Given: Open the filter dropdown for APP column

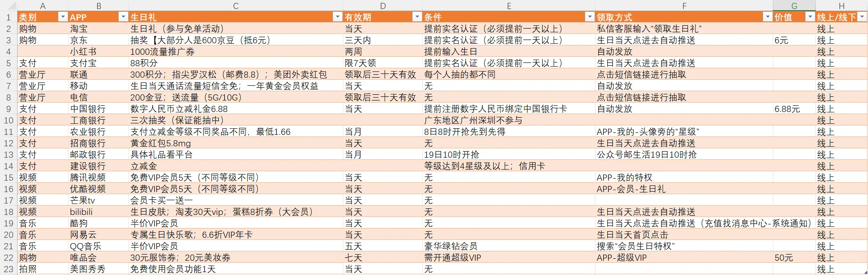Looking at the screenshot, I should click(x=123, y=17).
